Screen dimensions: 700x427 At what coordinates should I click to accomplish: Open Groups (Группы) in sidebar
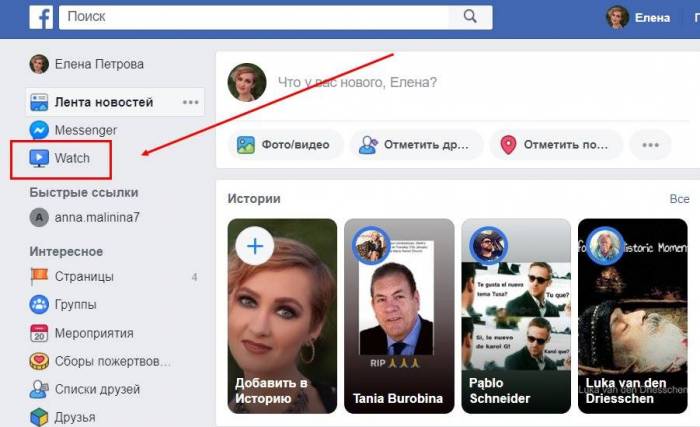pos(76,304)
